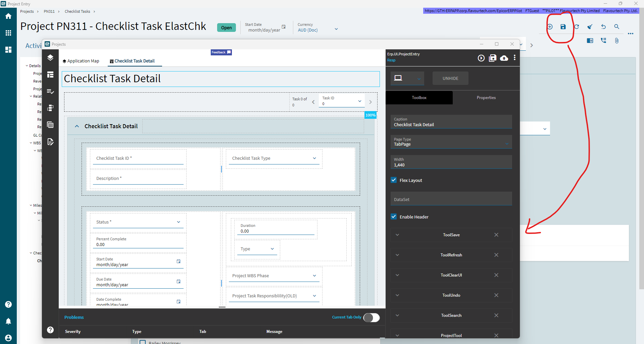Switch to the Application Map tab
644x344 pixels.
pyautogui.click(x=81, y=61)
